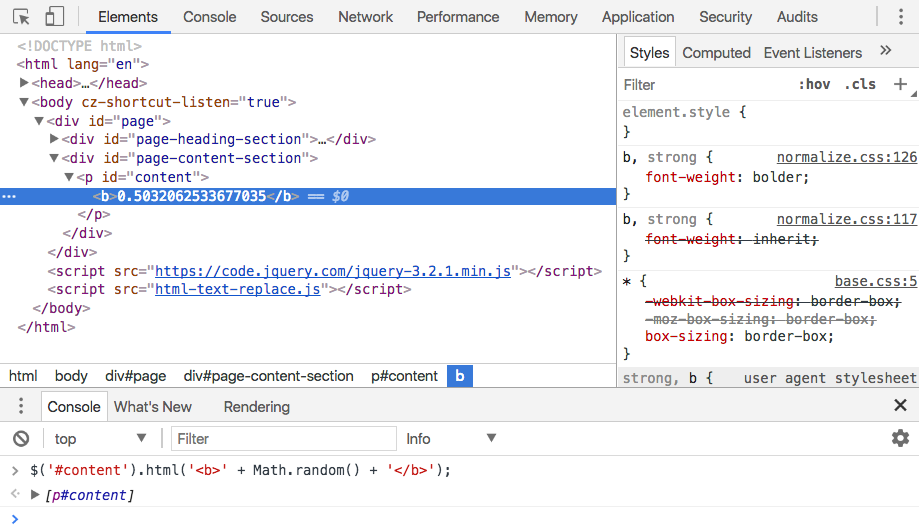Expand the page-heading-section div node
Image resolution: width=919 pixels, height=530 pixels.
54,139
